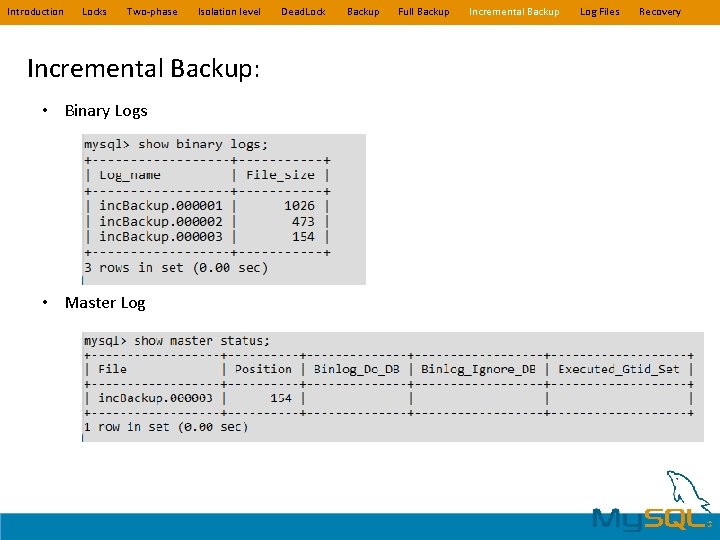Image resolution: width=720 pixels, height=540 pixels.
Task: Select incBackup.000001 in binary logs table
Action: coord(161,206)
